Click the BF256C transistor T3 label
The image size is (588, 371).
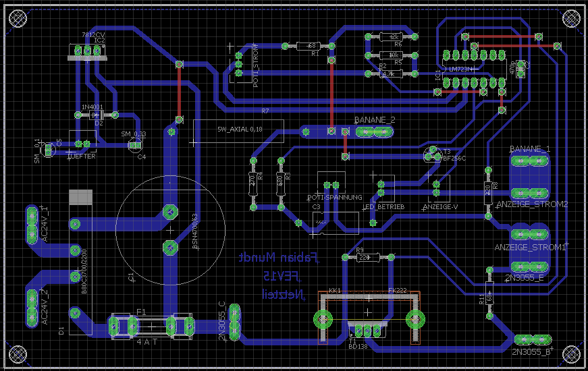(454, 158)
